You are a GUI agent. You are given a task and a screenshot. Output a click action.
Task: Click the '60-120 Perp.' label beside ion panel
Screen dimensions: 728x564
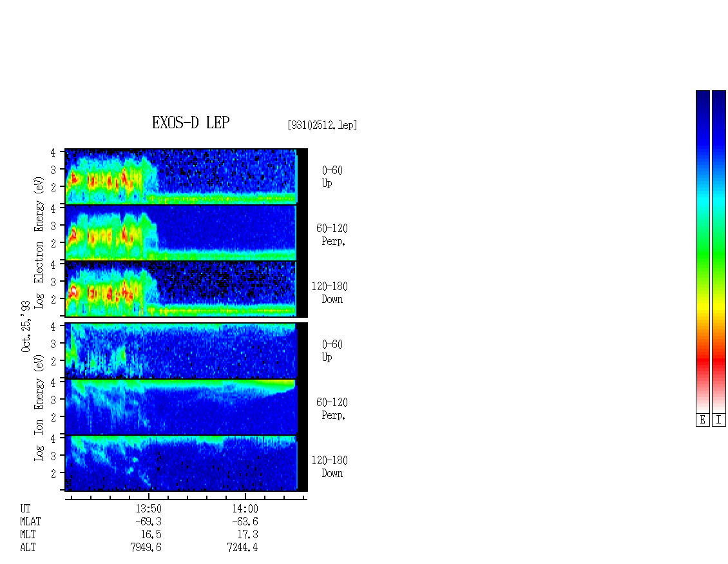[332, 409]
